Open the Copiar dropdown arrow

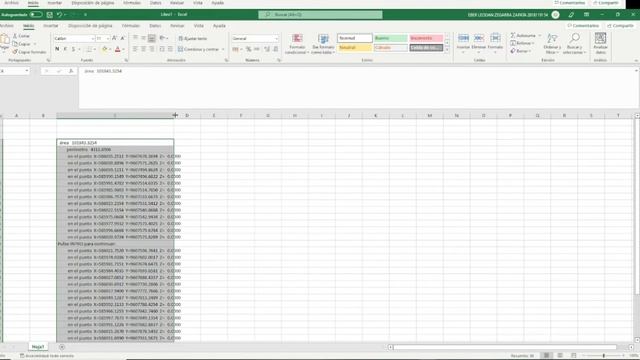(x=35, y=44)
